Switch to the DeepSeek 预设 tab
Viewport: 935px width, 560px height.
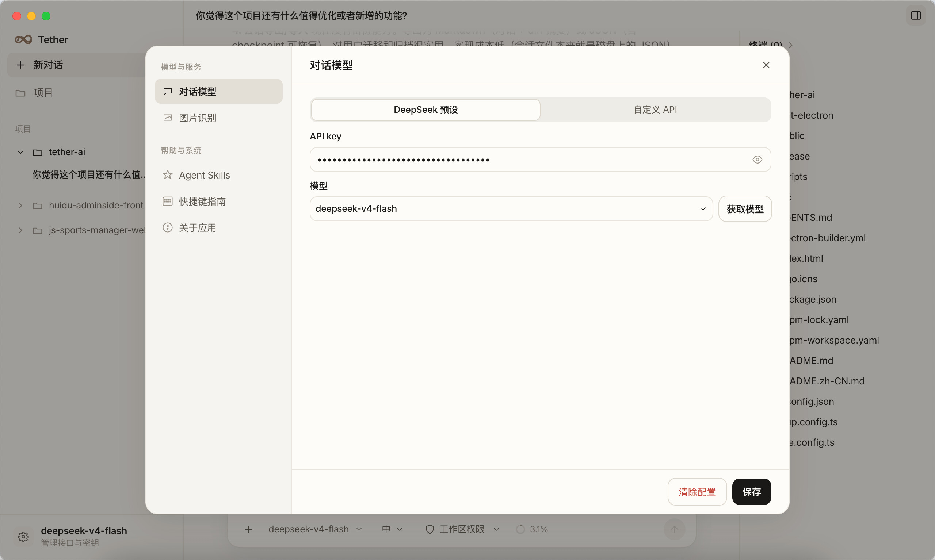[425, 110]
